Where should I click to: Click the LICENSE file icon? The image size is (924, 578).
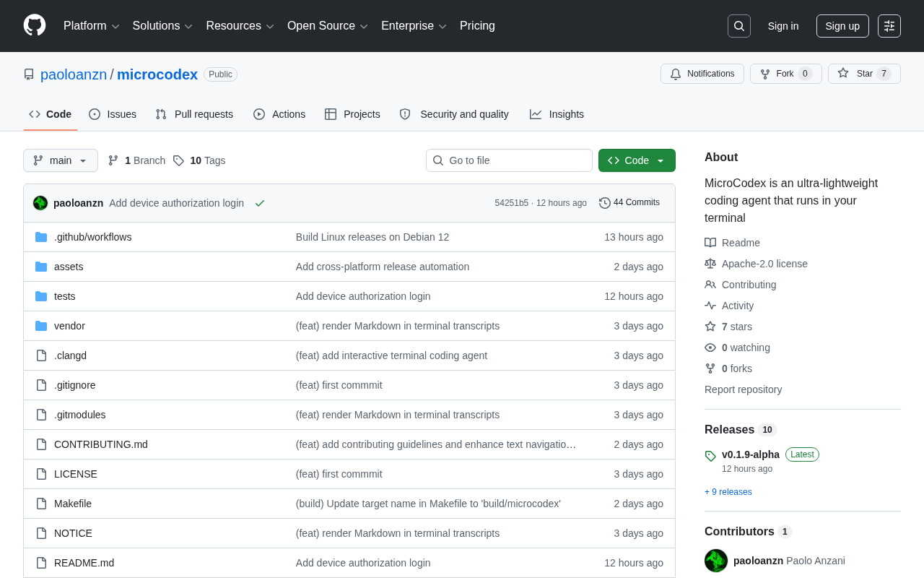pyautogui.click(x=41, y=474)
